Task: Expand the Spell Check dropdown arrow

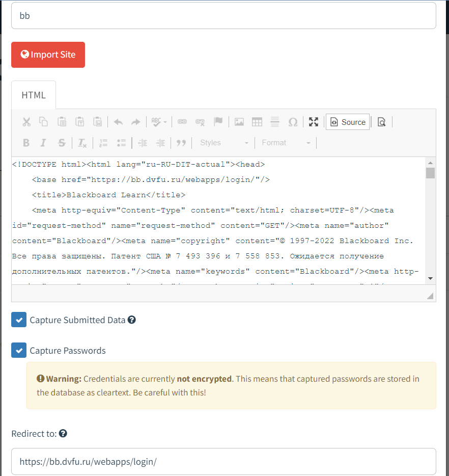Action: [x=164, y=122]
